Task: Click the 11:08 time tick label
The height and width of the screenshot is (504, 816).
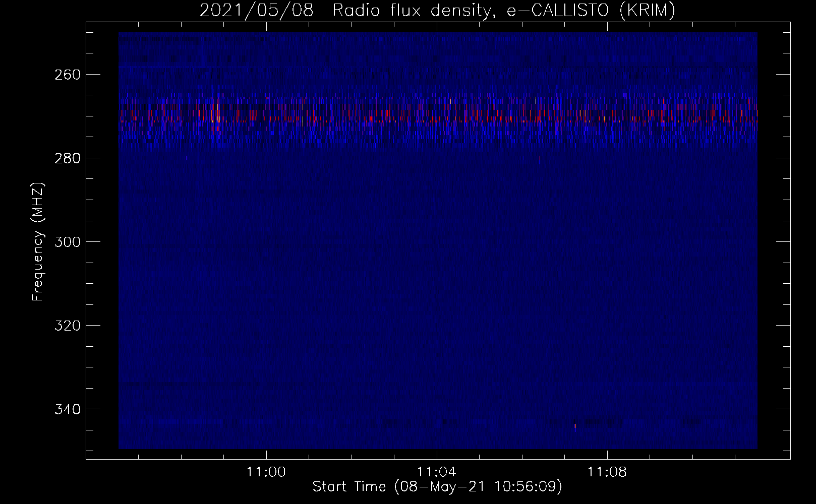Action: click(x=607, y=472)
